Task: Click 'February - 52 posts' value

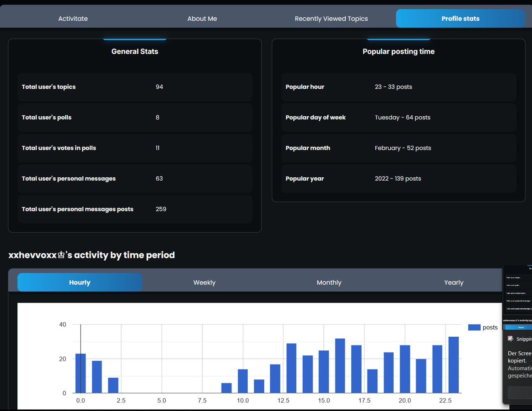Action: coord(403,148)
